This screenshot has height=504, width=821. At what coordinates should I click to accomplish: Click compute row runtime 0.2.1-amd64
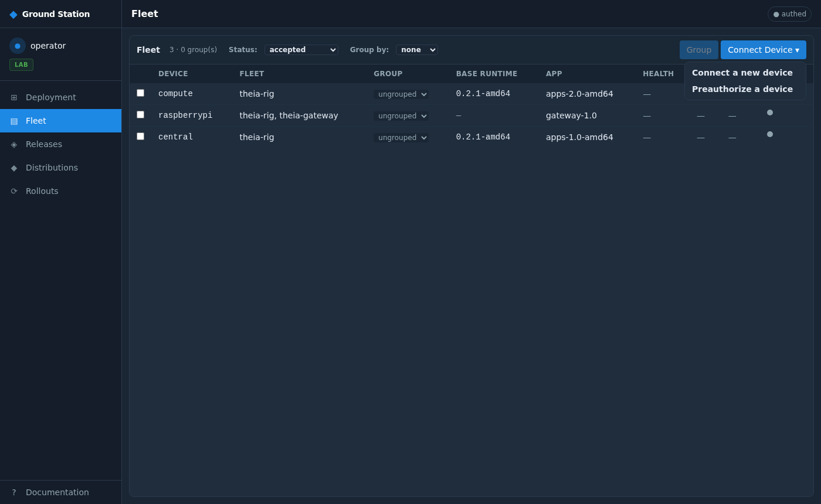(x=483, y=94)
